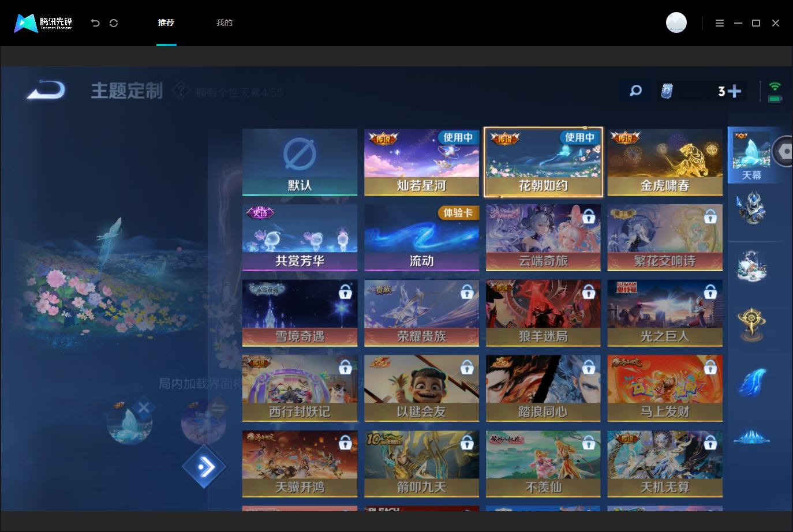This screenshot has height=532, width=793.
Task: Choose the 共赏芳华 theme card
Action: pyautogui.click(x=300, y=238)
